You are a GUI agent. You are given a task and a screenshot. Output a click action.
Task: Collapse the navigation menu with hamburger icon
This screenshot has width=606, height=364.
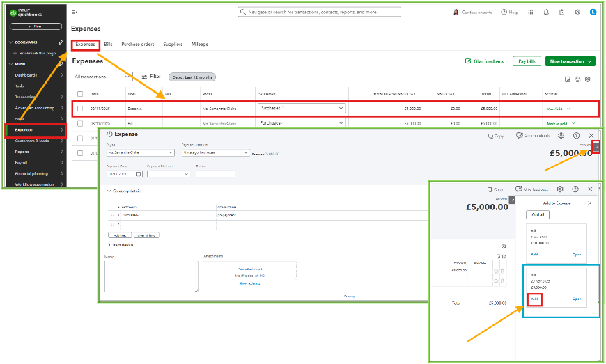point(75,12)
